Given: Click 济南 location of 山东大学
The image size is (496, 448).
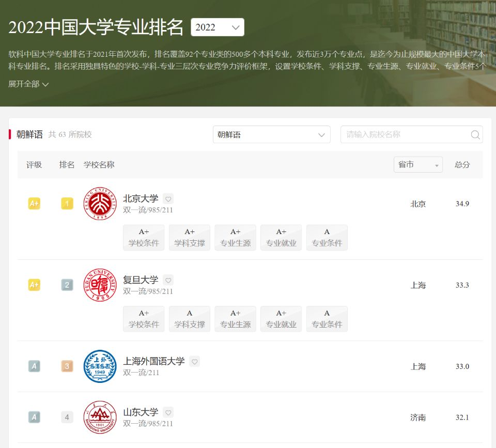Looking at the screenshot, I should pos(418,418).
